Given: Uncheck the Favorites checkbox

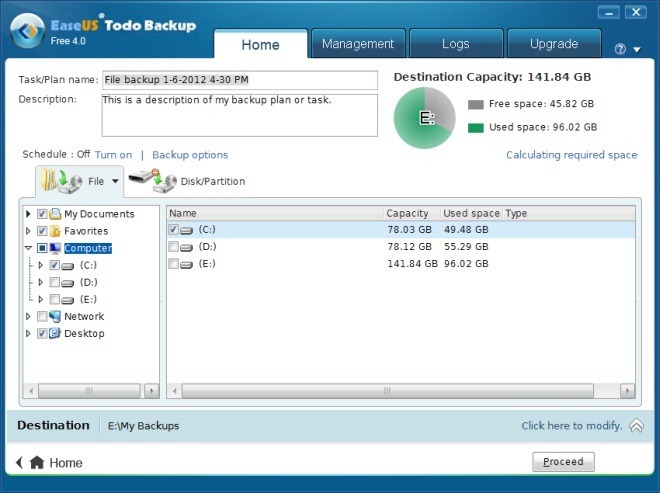Looking at the screenshot, I should (x=42, y=231).
